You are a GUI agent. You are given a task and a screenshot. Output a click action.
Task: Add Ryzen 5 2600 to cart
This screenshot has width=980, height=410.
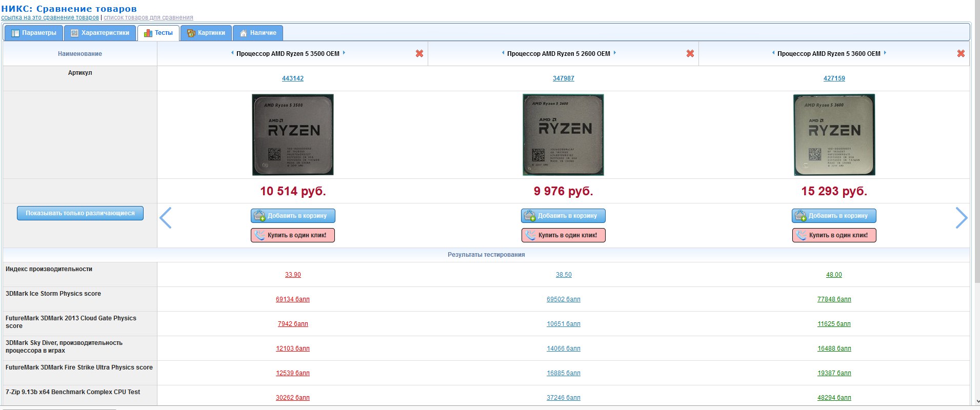point(563,216)
